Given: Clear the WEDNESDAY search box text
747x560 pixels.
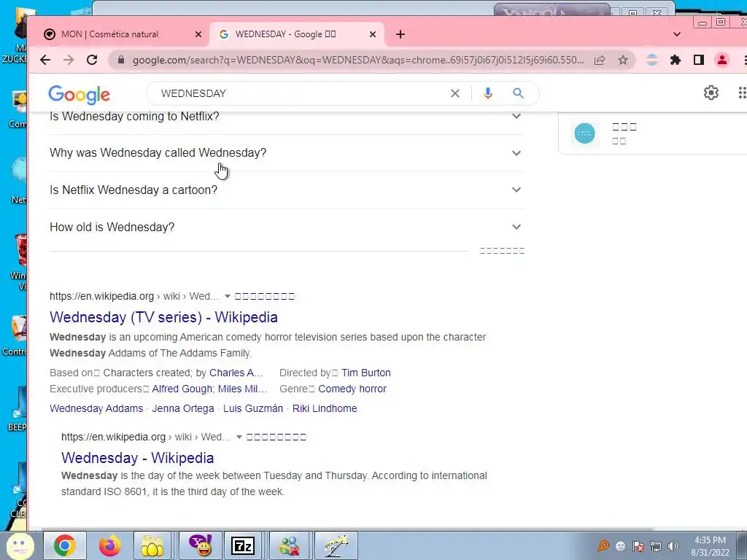Looking at the screenshot, I should [x=455, y=93].
